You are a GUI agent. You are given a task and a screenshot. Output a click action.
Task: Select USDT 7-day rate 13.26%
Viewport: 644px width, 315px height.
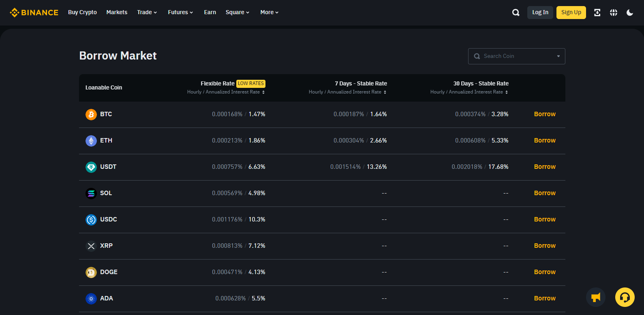(377, 167)
